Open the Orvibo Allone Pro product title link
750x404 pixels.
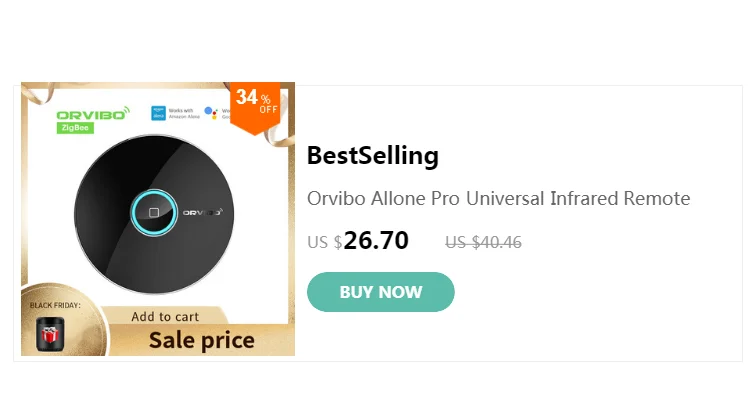[498, 198]
